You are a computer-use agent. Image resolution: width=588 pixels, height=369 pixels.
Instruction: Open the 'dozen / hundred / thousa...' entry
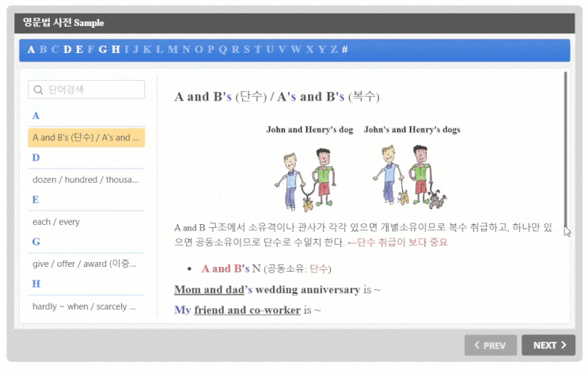tap(86, 180)
